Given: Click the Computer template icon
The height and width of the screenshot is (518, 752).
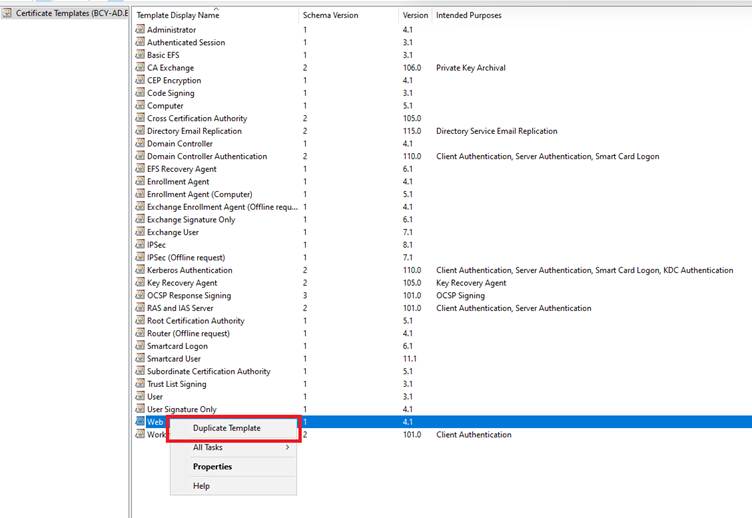Looking at the screenshot, I should tap(140, 105).
